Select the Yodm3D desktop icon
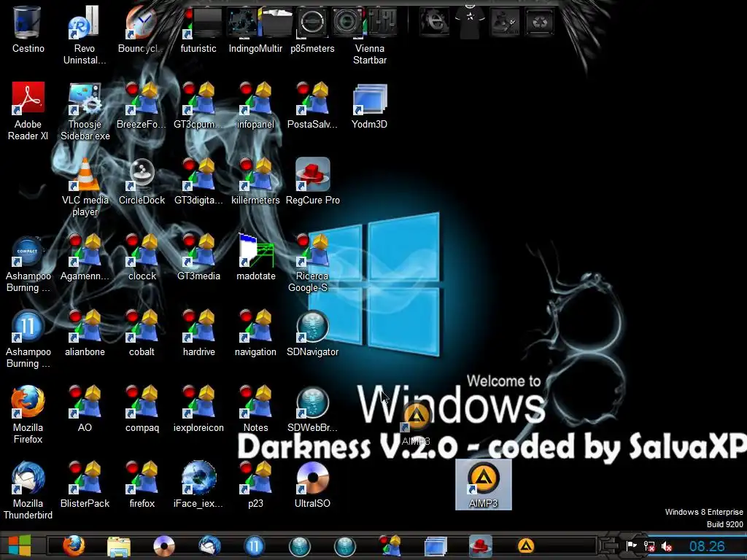747x560 pixels. click(x=370, y=105)
